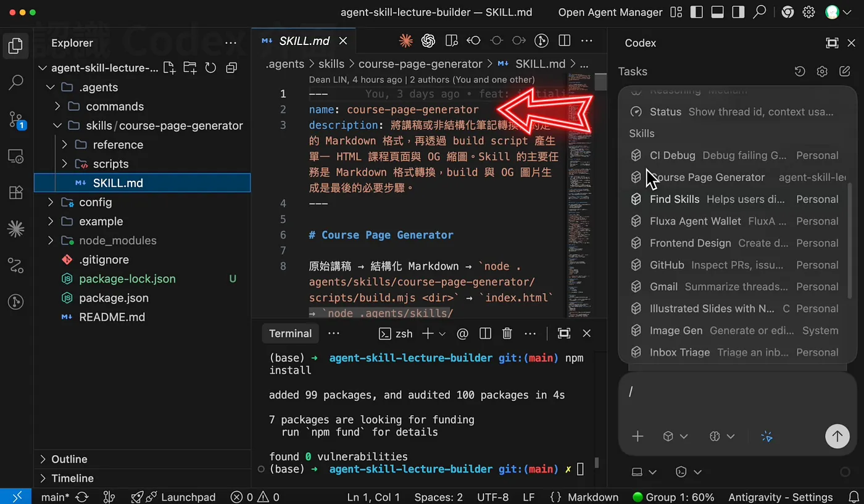The width and height of the screenshot is (864, 504).
Task: Expand the Timeline section
Action: 143,478
